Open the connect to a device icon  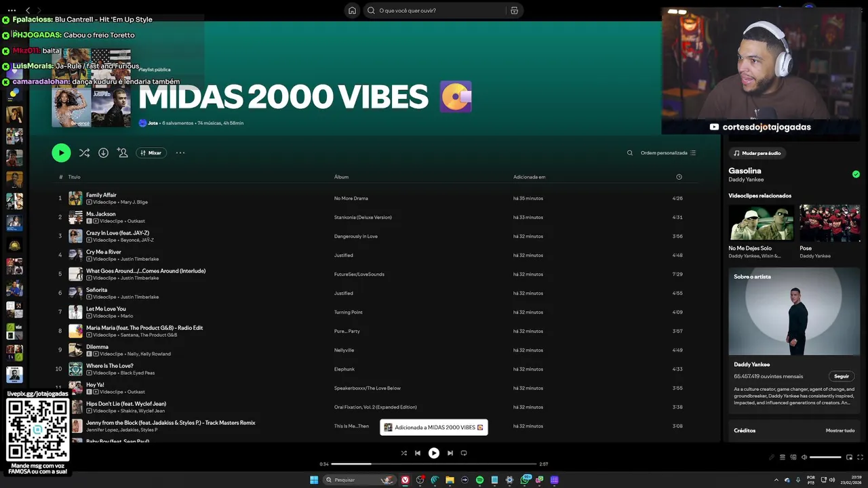[x=793, y=457]
